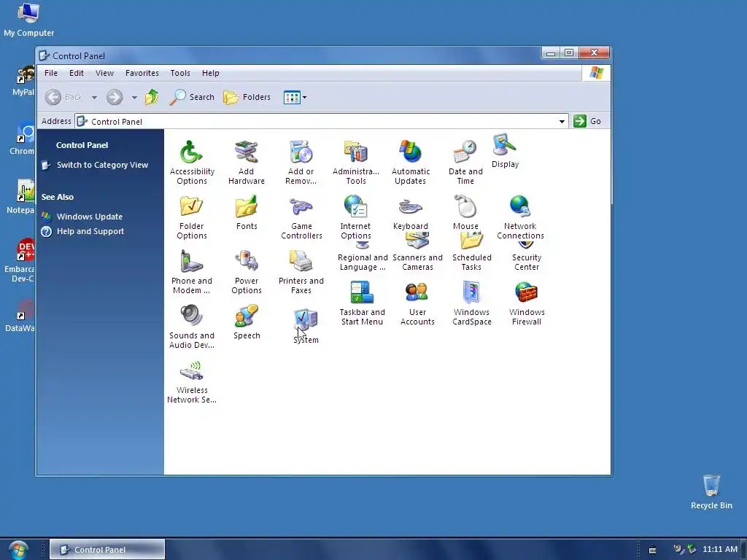Image resolution: width=747 pixels, height=560 pixels.
Task: Select Printers and Faxes icon
Action: coord(301,272)
